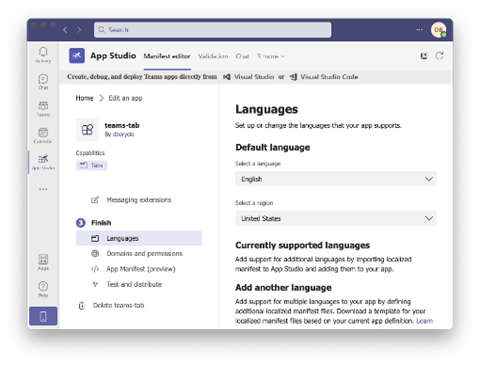Click the Domains and permissions globe icon
The image size is (480, 365).
[95, 254]
